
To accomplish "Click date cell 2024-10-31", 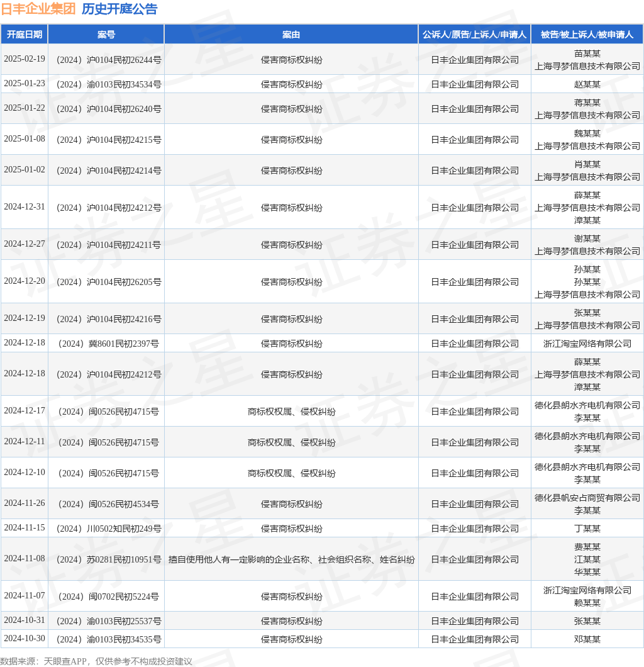I will tap(25, 620).
